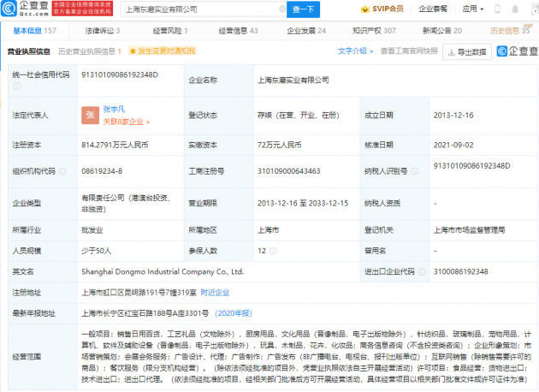Viewport: 539px width, 392px height.
Task: Click info icon next to 参保人数 value 12
Action: click(273, 251)
